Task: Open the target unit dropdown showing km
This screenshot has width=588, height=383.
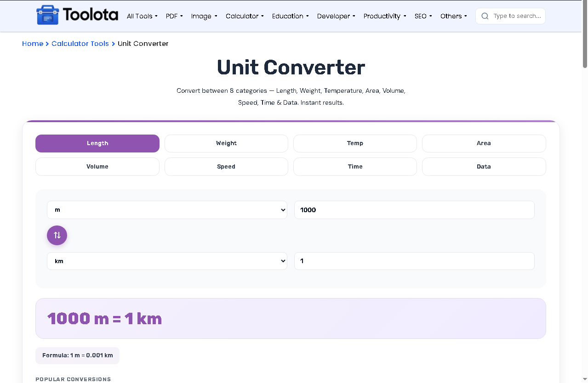Action: (167, 261)
